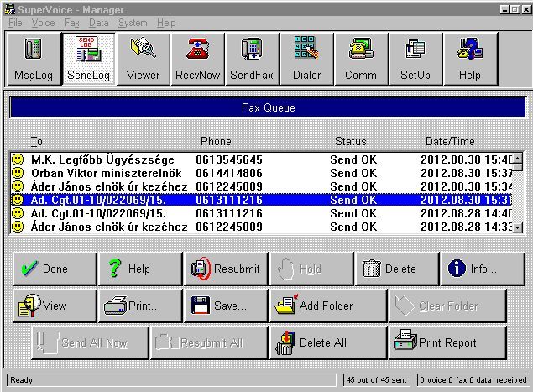Click the Save... floppy button
This screenshot has height=392, width=533.
tap(226, 306)
